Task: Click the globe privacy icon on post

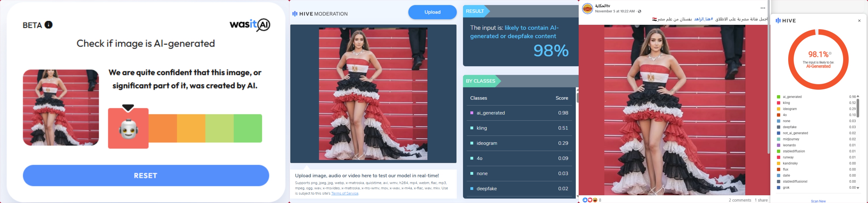Action: pos(640,11)
